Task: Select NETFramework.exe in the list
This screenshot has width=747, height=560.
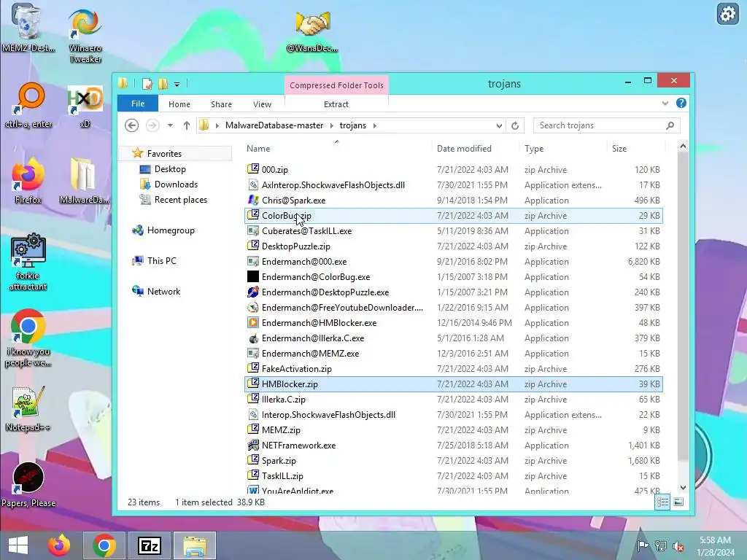Action: [x=453, y=446]
